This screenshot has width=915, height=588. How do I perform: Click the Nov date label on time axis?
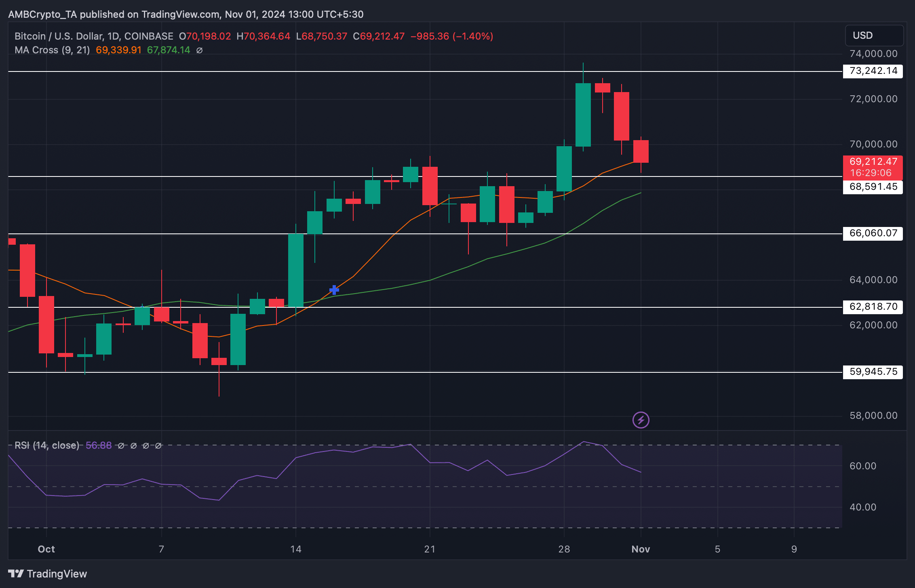tap(641, 549)
